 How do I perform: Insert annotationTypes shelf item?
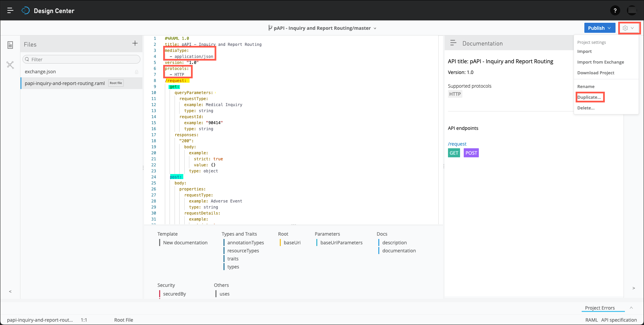click(x=246, y=243)
